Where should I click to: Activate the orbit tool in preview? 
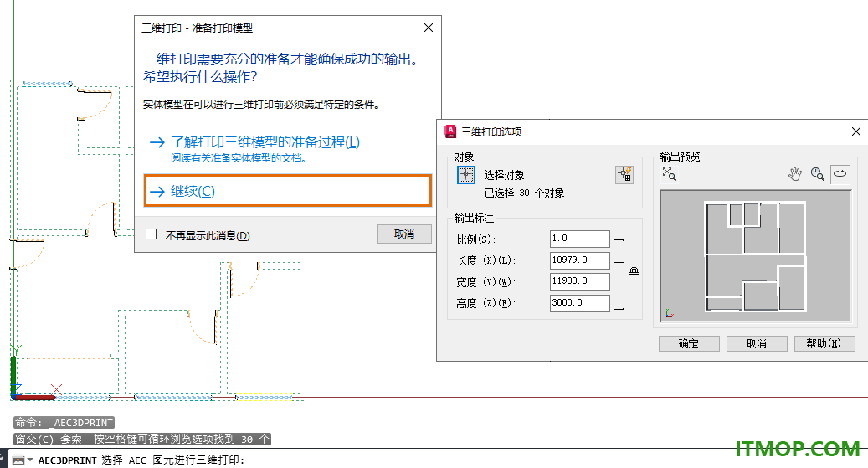click(840, 174)
